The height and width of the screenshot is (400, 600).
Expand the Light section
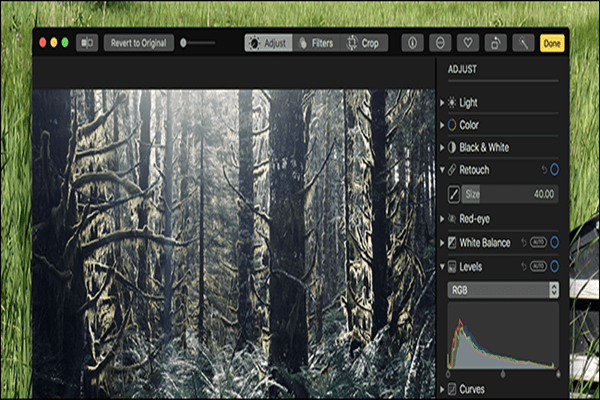click(442, 103)
